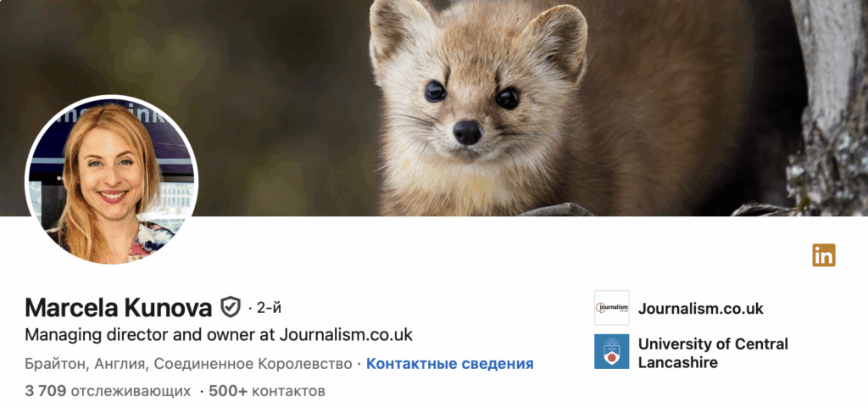Click the Managing director and owner headline
The height and width of the screenshot is (408, 868).
pyautogui.click(x=219, y=335)
